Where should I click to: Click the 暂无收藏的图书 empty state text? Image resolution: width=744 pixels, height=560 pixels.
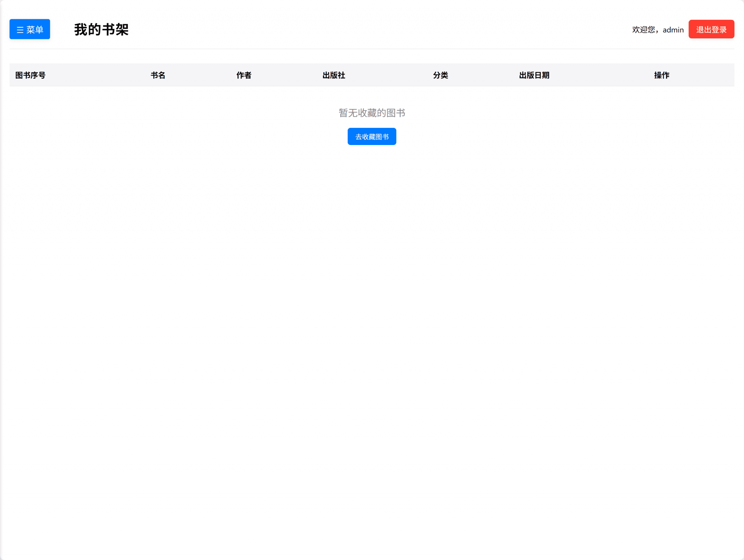point(372,113)
